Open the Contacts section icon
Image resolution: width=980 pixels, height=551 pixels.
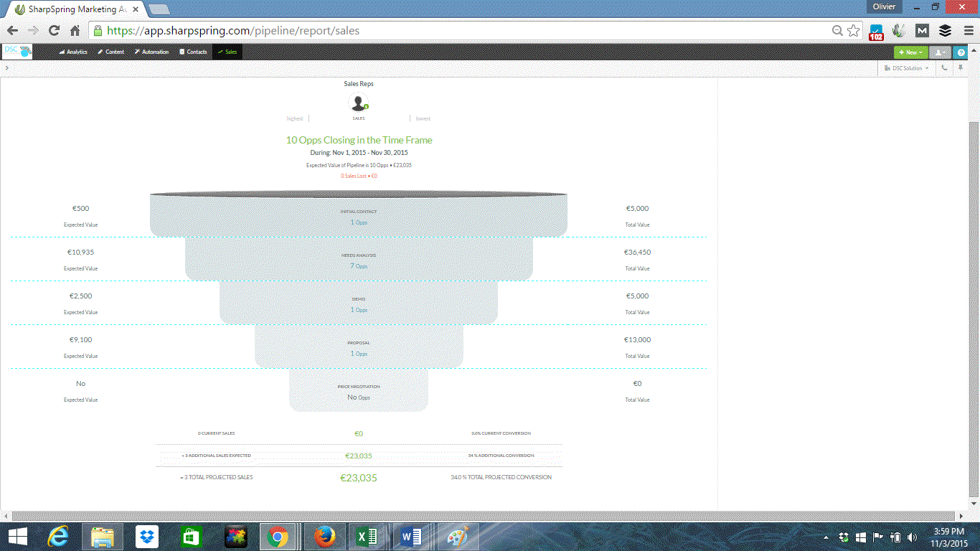[x=182, y=52]
